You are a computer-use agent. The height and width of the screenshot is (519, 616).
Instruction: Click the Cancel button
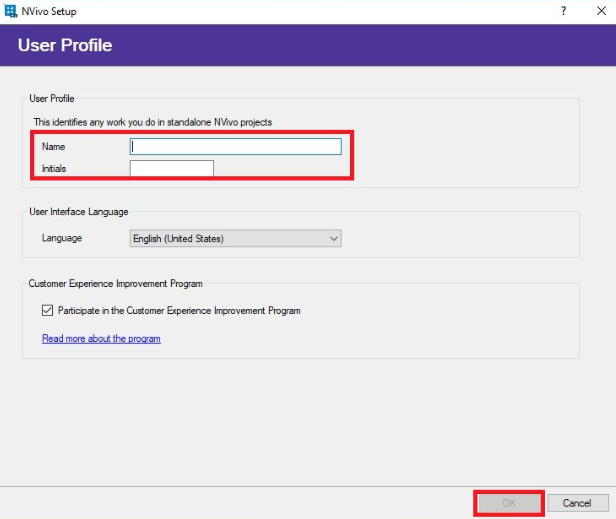(x=577, y=503)
